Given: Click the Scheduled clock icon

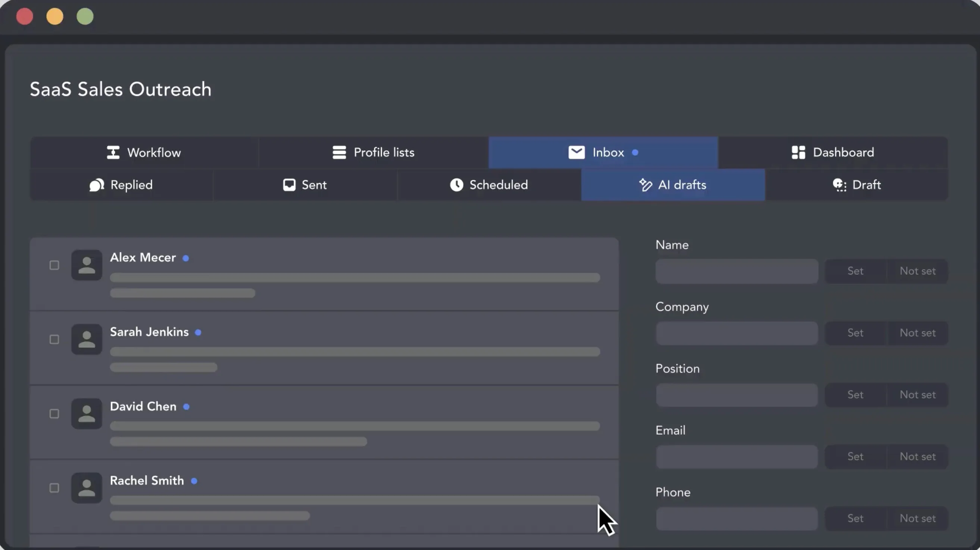Looking at the screenshot, I should click(x=456, y=185).
